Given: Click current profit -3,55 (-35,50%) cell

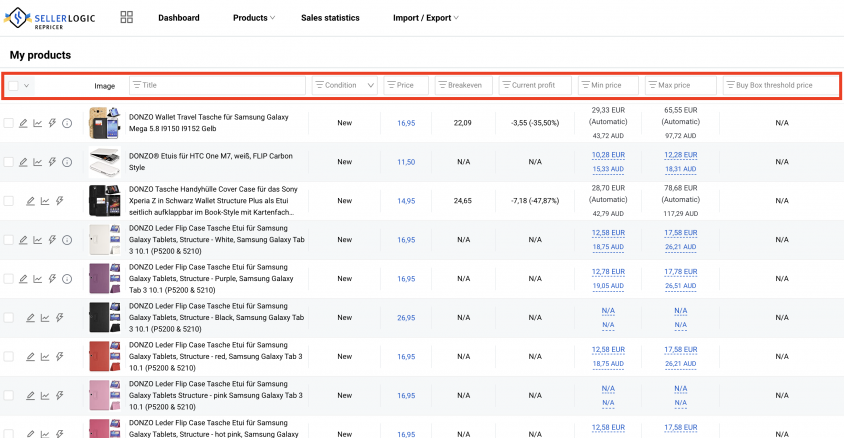Looking at the screenshot, I should (535, 123).
